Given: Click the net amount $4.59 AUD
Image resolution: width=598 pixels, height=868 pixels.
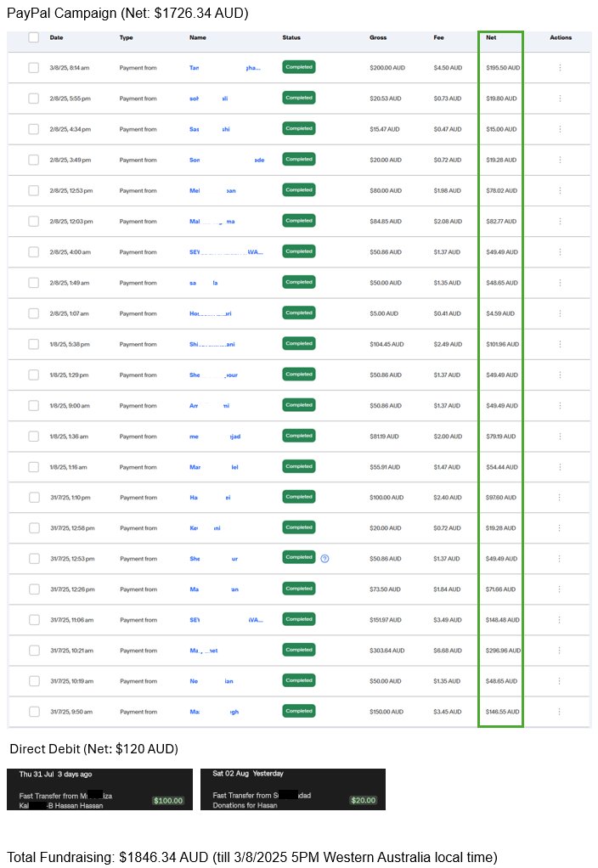Looking at the screenshot, I should pos(500,313).
